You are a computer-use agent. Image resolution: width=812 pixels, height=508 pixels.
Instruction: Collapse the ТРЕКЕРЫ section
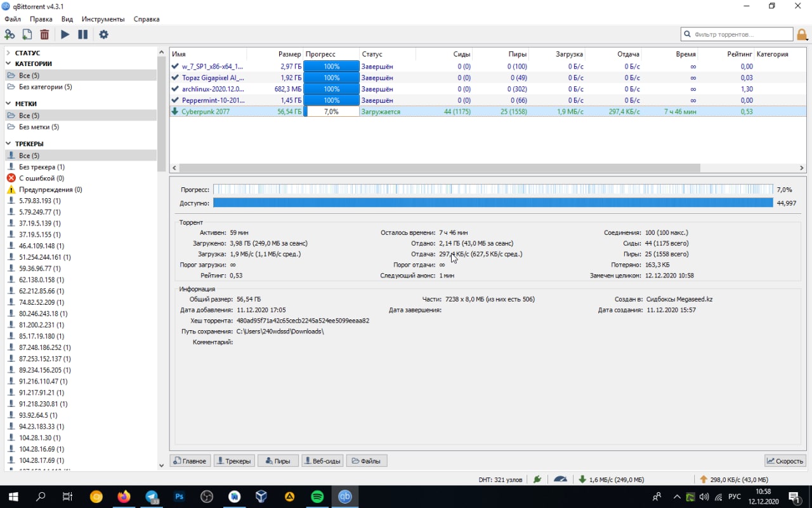(9, 144)
